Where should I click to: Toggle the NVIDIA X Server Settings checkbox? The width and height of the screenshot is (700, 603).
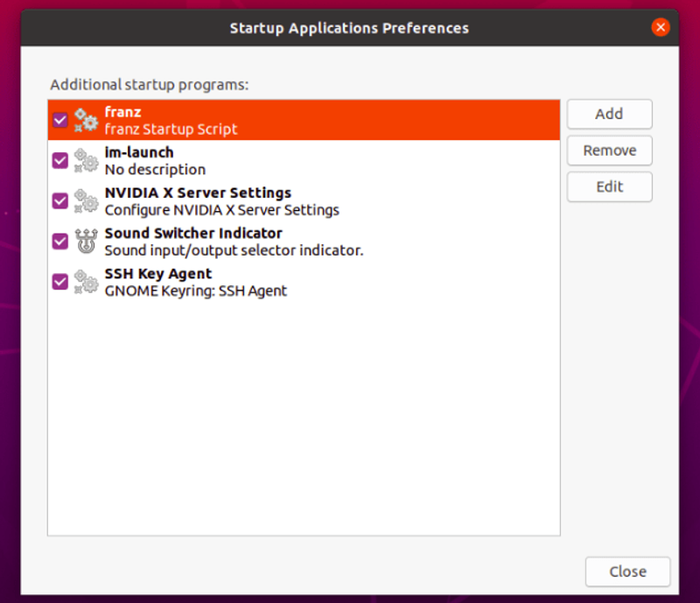pyautogui.click(x=60, y=201)
